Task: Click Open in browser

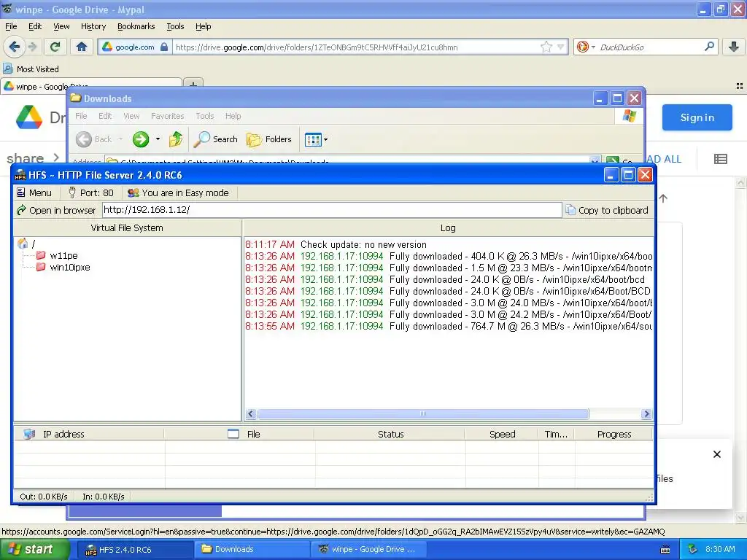Action: (55, 210)
